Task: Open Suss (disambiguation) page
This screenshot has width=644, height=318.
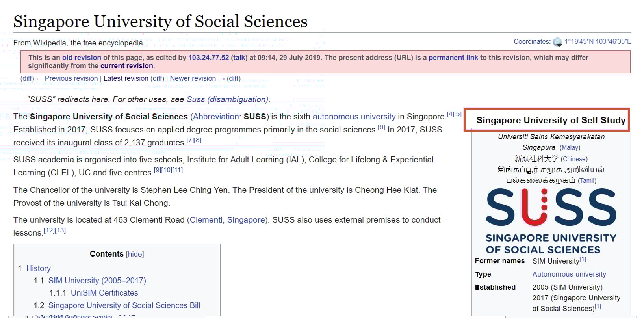Action: (227, 99)
